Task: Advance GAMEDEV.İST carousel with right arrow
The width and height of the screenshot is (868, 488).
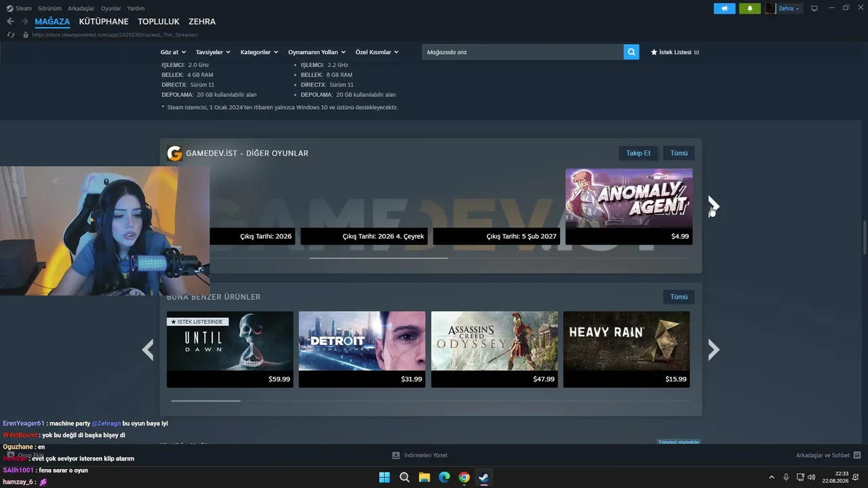Action: [713, 206]
